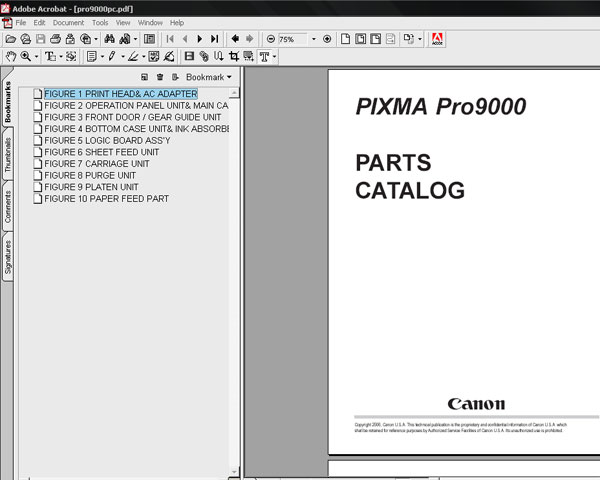Open the View menu

tap(123, 23)
